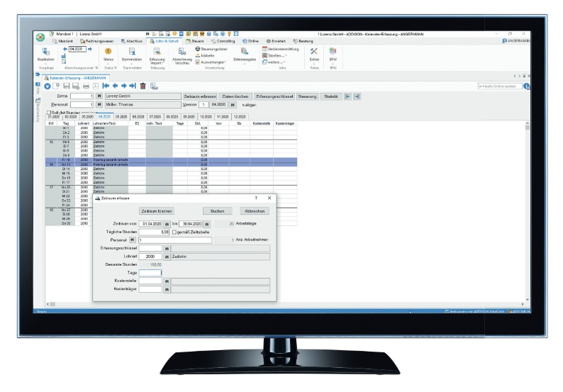Toggle the Soll-/Ist-Stunden checkbox
Image resolution: width=563 pixels, height=392 pixels.
48,112
